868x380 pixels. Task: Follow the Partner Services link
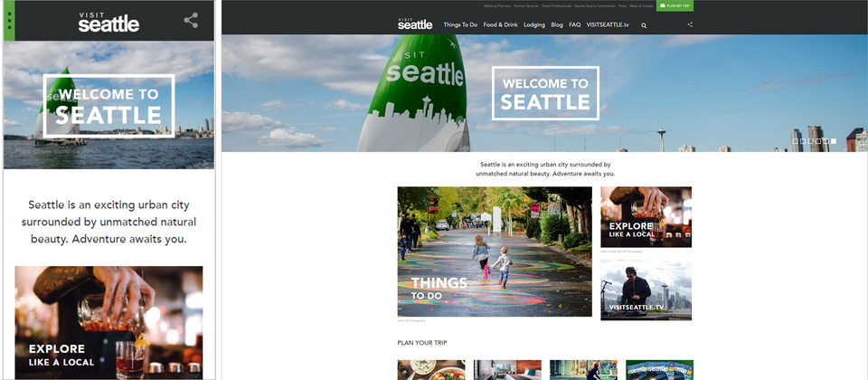[x=526, y=6]
